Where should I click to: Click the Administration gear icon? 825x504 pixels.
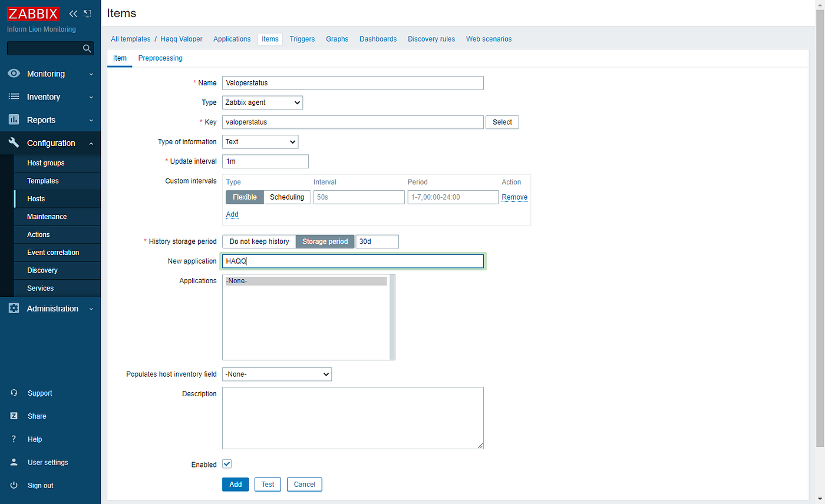14,309
